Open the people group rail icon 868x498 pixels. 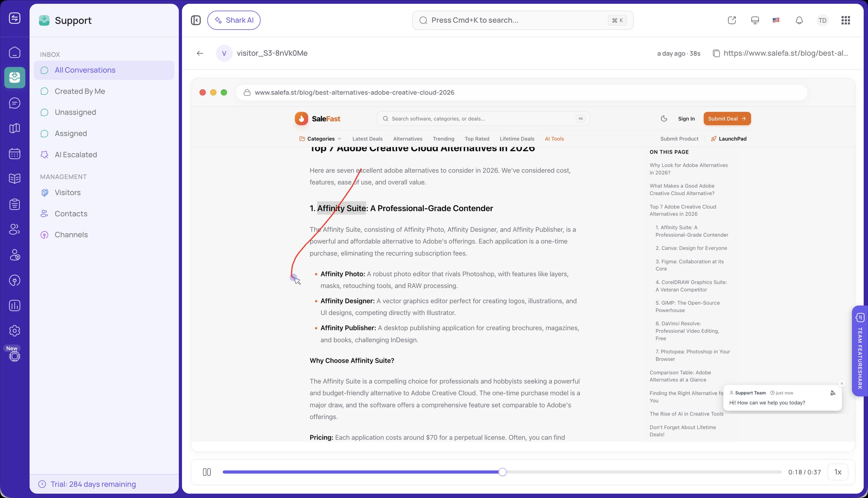(x=14, y=229)
